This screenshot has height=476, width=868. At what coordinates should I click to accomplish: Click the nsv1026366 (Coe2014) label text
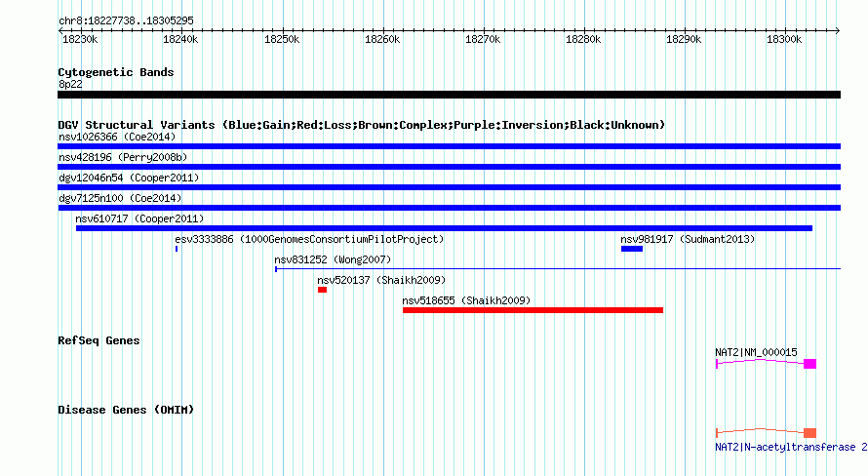pyautogui.click(x=117, y=137)
